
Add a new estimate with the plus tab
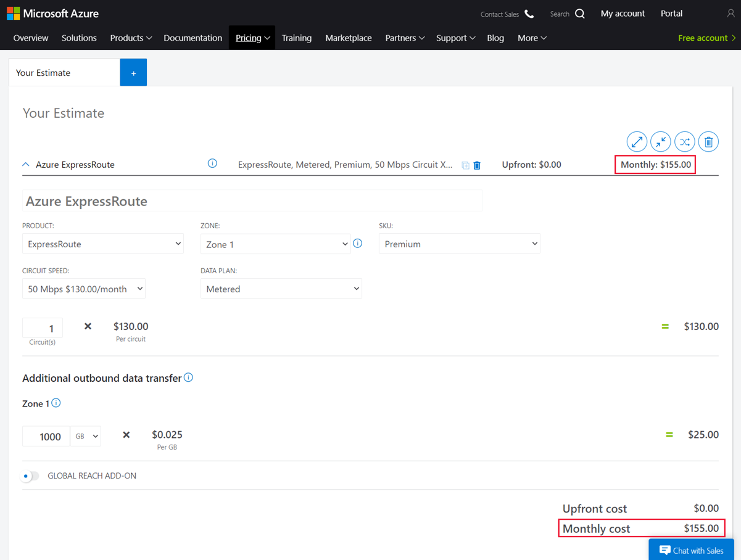(x=133, y=72)
